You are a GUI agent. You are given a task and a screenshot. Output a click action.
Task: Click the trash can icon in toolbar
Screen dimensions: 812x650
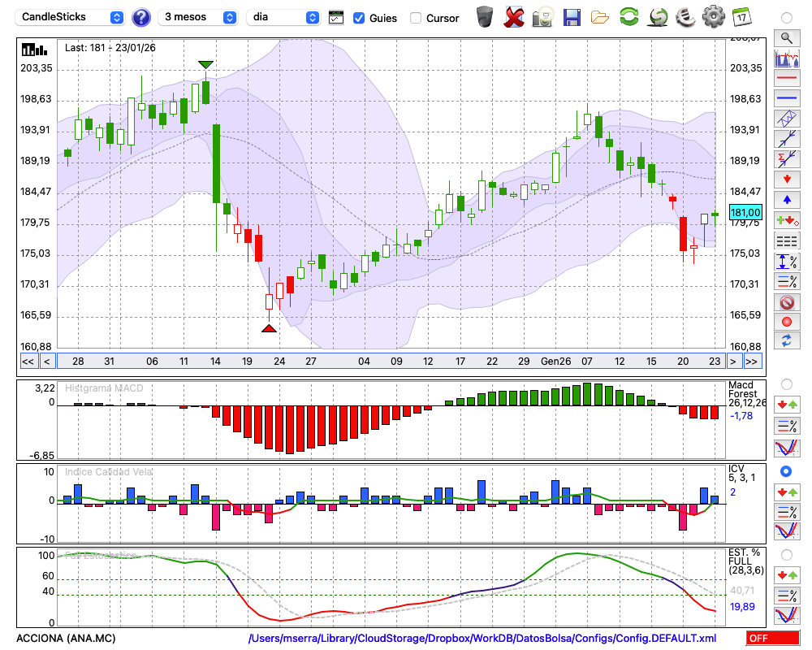485,17
